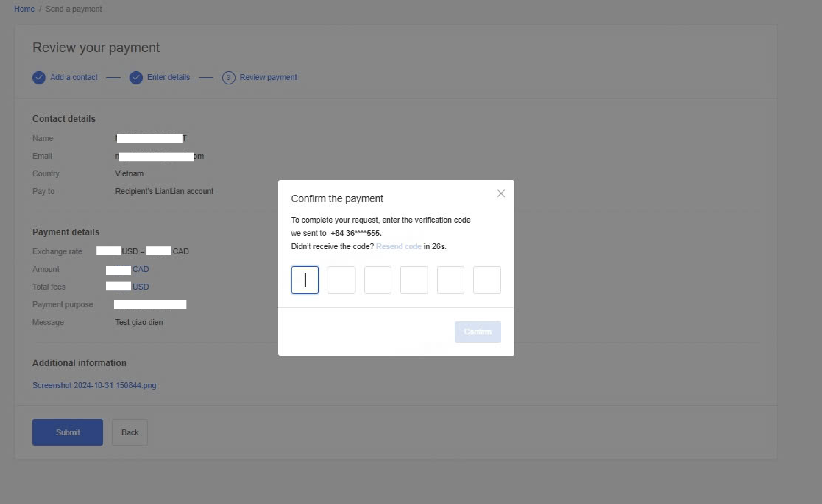822x504 pixels.
Task: Click the step 3 circle icon
Action: [229, 78]
